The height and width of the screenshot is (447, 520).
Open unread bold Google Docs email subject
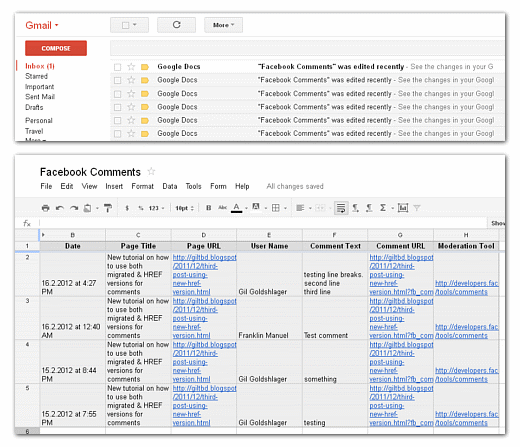click(331, 67)
